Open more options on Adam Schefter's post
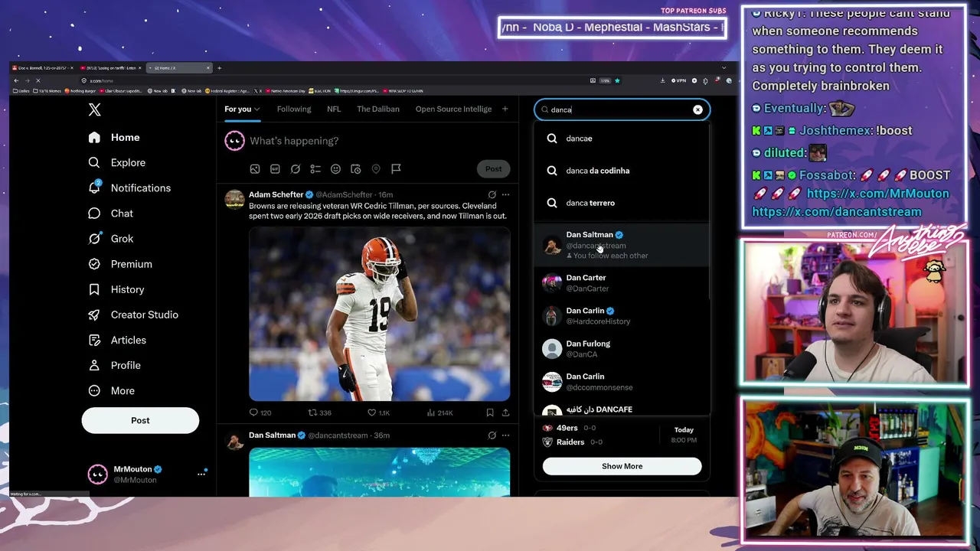The height and width of the screenshot is (551, 980). click(x=505, y=194)
